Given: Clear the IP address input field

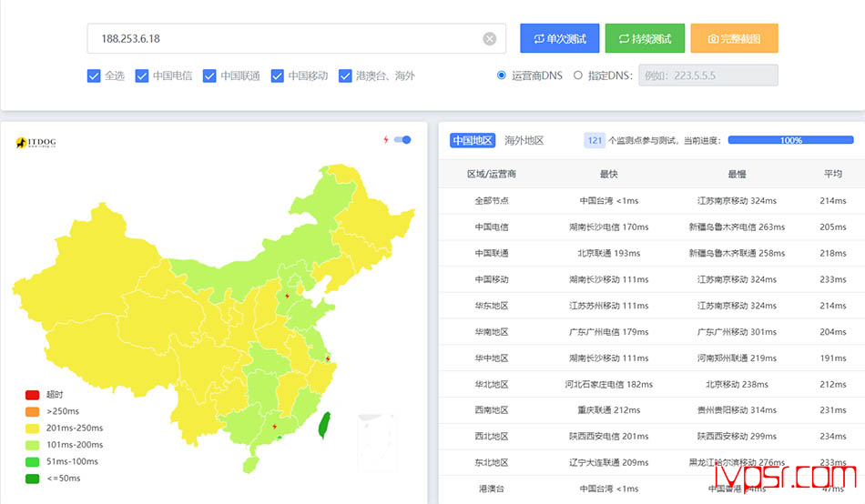Looking at the screenshot, I should coord(489,38).
